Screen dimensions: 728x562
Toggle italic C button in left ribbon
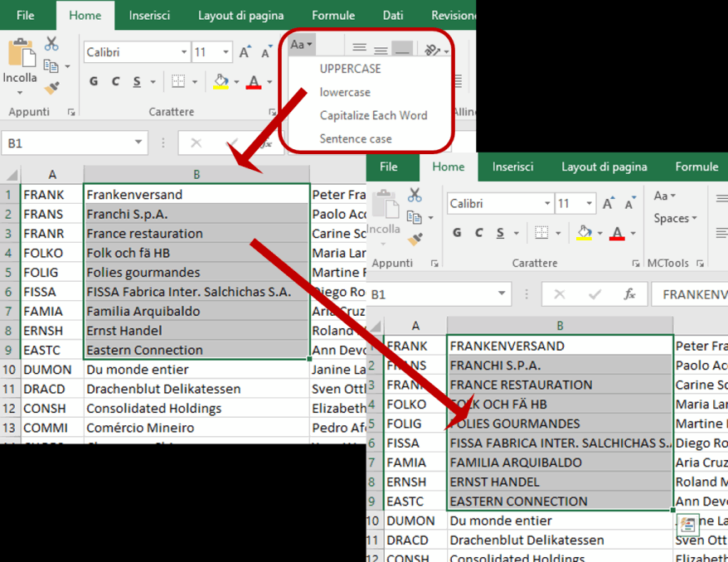[x=115, y=82]
